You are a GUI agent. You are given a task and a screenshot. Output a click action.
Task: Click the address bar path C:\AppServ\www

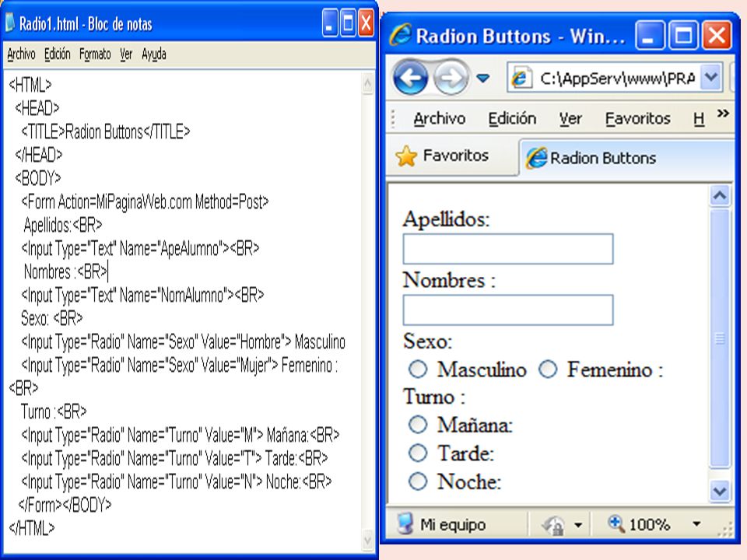tap(617, 78)
